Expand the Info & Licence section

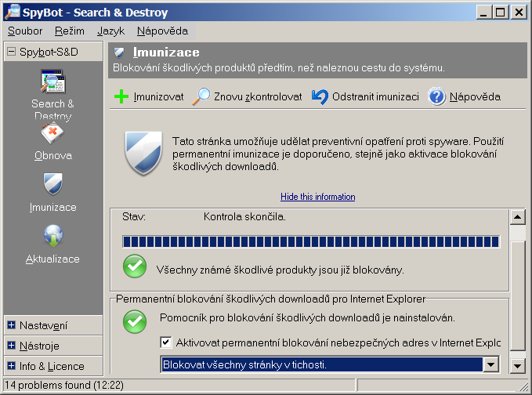pos(11,366)
